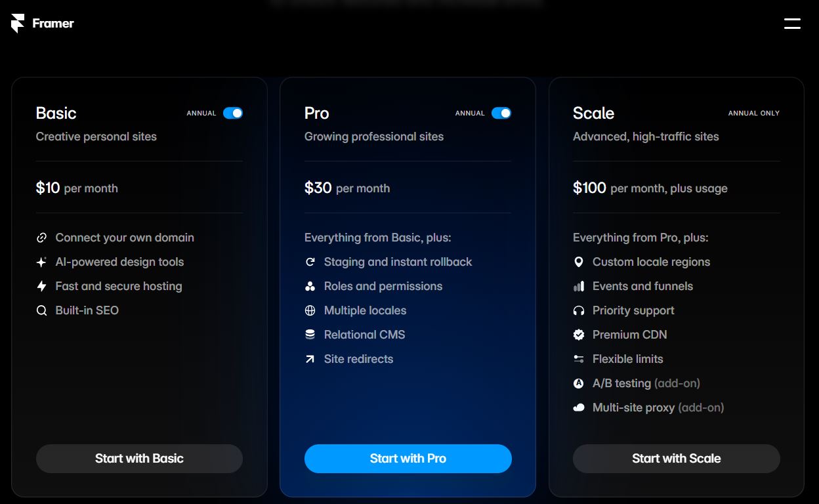This screenshot has width=819, height=504.
Task: Click the Start with Basic button
Action: [139, 459]
